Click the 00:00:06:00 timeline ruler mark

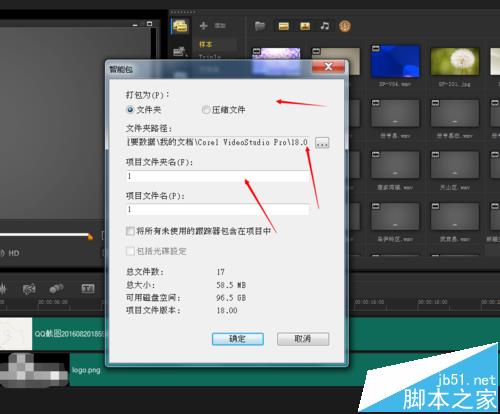click(x=53, y=302)
